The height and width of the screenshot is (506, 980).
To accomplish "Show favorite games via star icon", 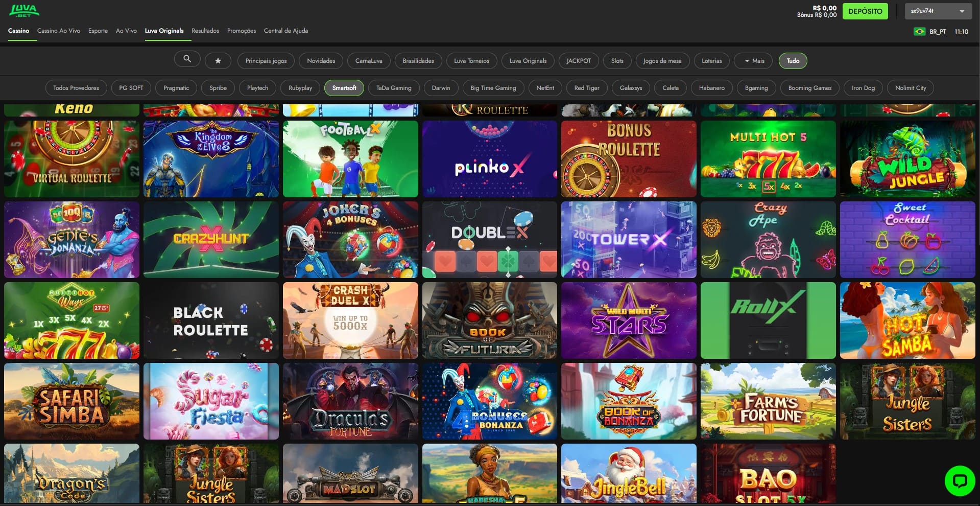I will click(x=218, y=61).
